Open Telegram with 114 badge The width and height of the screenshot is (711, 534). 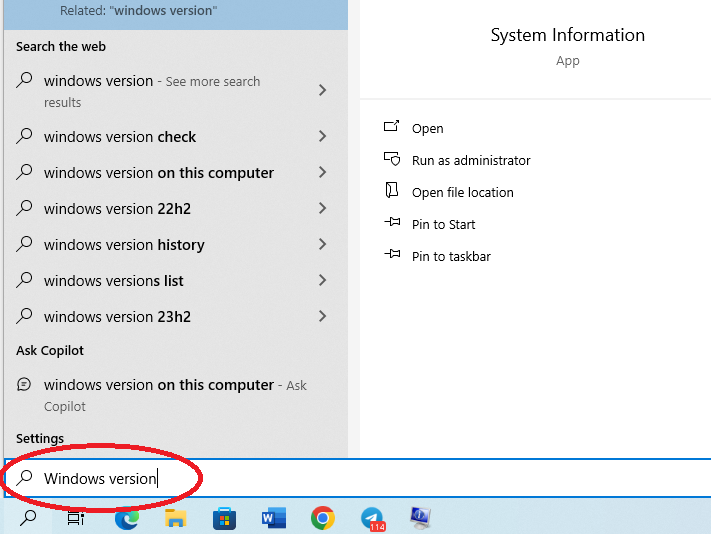tap(373, 519)
